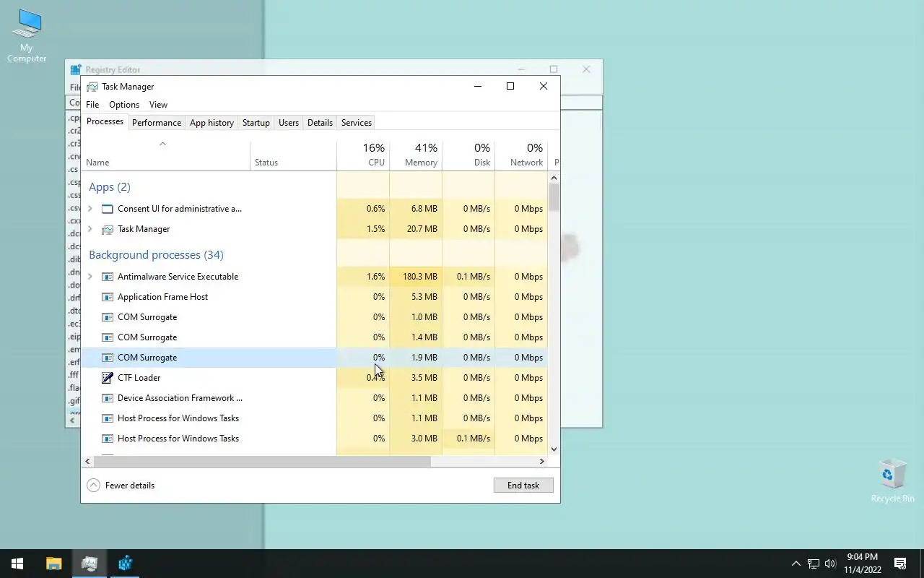The image size is (924, 578).
Task: Select the Device Association Framework process name
Action: coord(180,398)
